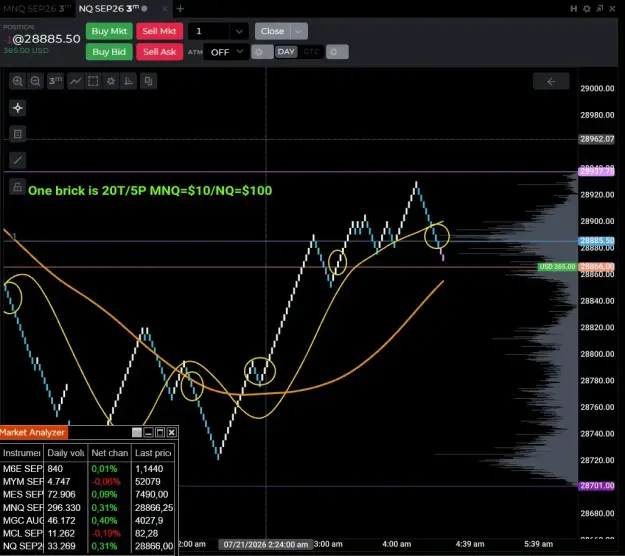Switch to the MNQ SEP26 tab
This screenshot has height=556, width=625.
point(37,8)
